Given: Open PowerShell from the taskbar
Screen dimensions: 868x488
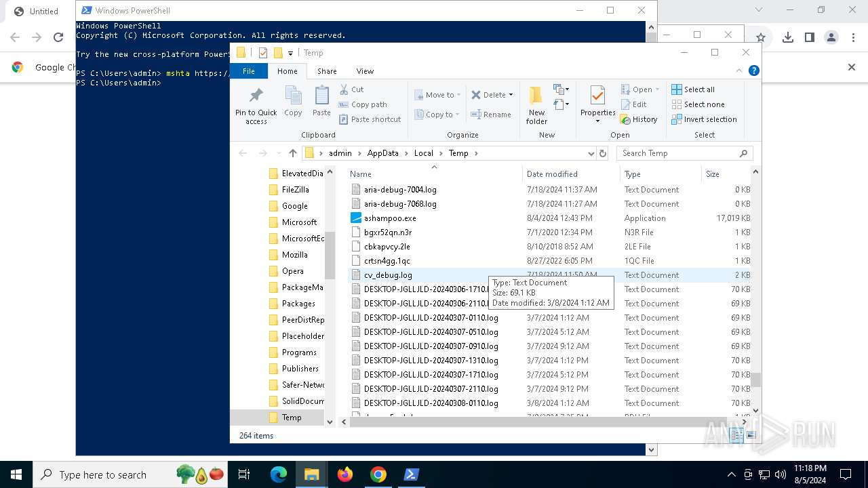Looking at the screenshot, I should click(x=412, y=474).
